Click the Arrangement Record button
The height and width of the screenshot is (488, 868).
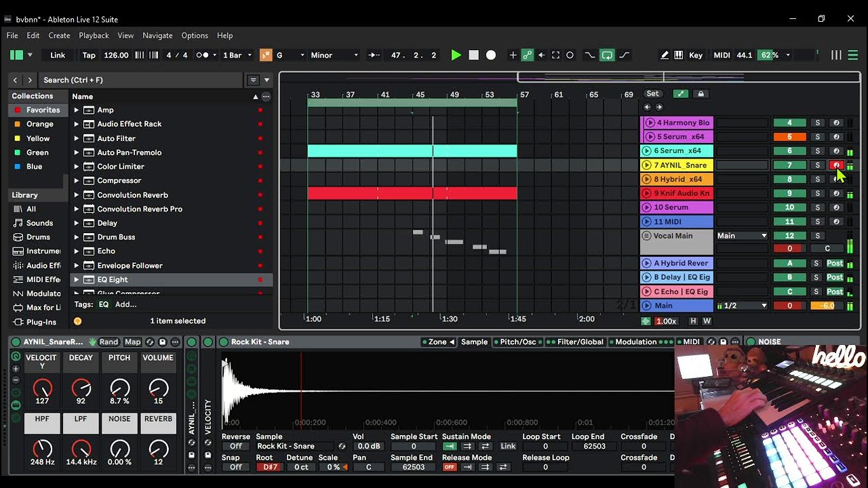point(491,55)
